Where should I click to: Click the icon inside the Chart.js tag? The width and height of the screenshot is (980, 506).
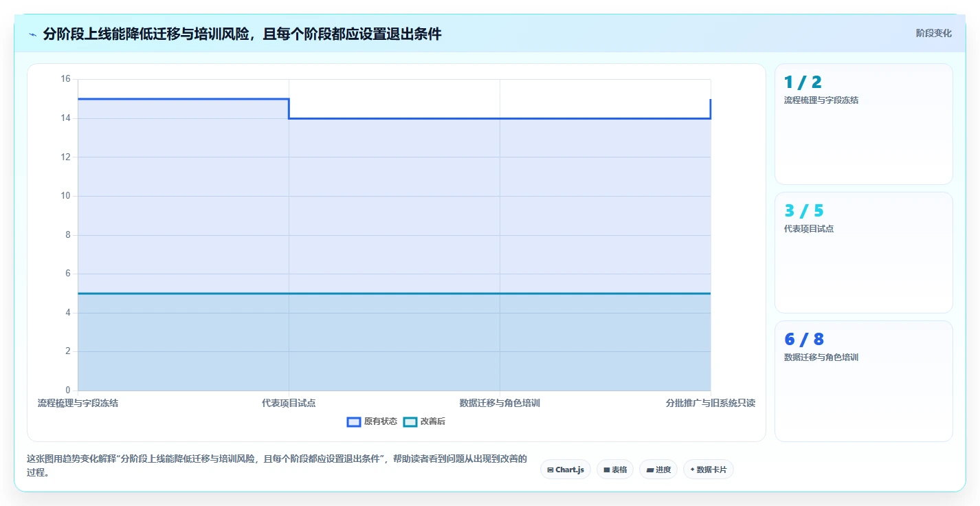point(550,470)
